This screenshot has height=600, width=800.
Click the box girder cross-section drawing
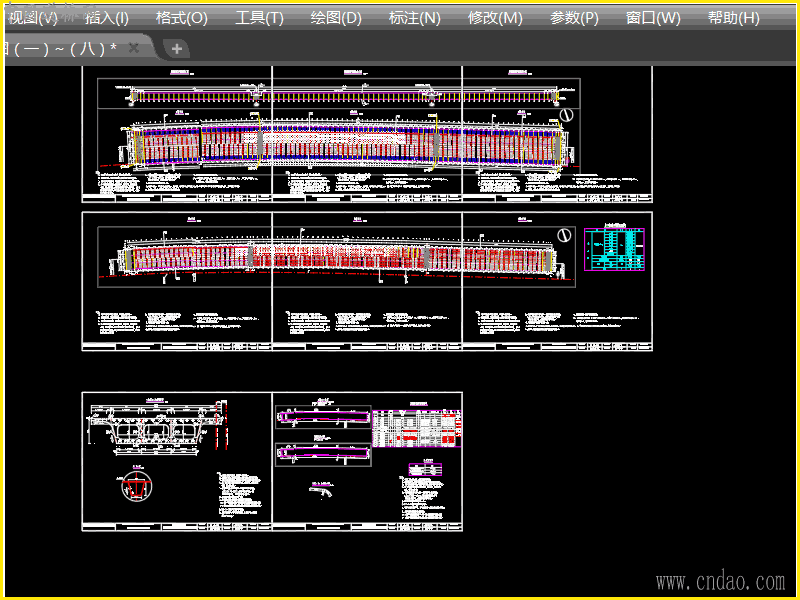click(156, 427)
